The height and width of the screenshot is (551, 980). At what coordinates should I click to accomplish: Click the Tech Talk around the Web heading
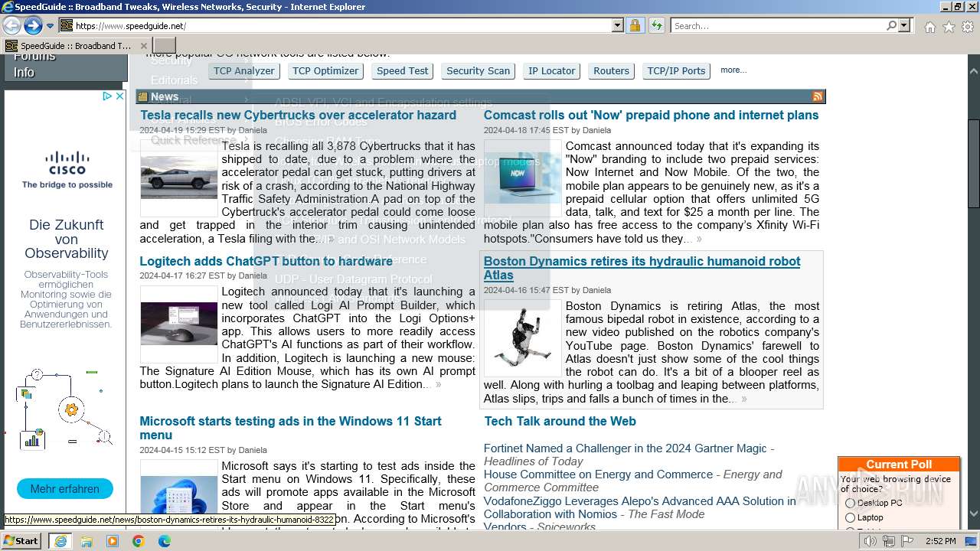[560, 422]
